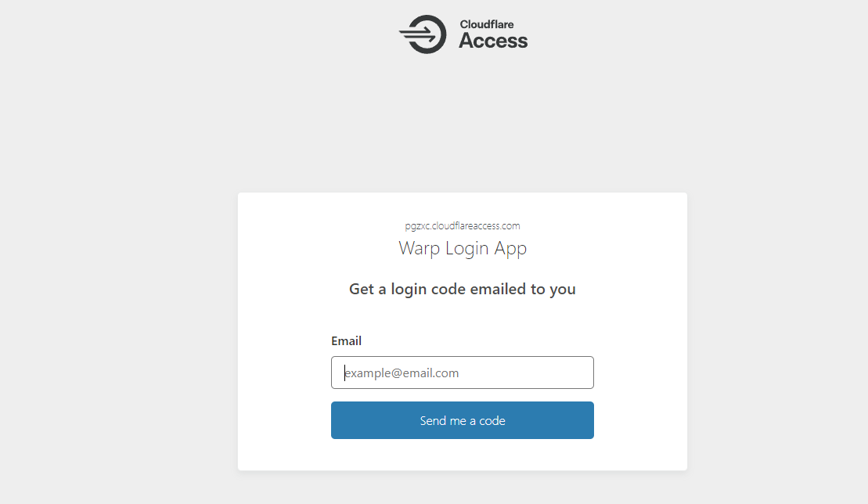Click the "Warp Login App" heading

(463, 248)
